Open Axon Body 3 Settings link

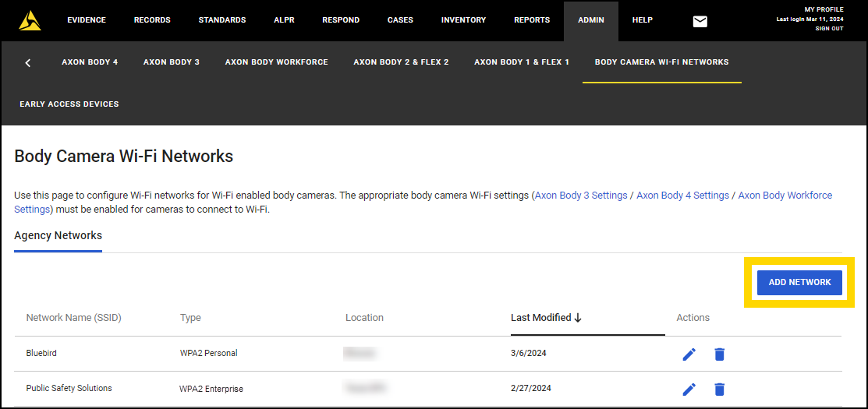click(x=581, y=196)
